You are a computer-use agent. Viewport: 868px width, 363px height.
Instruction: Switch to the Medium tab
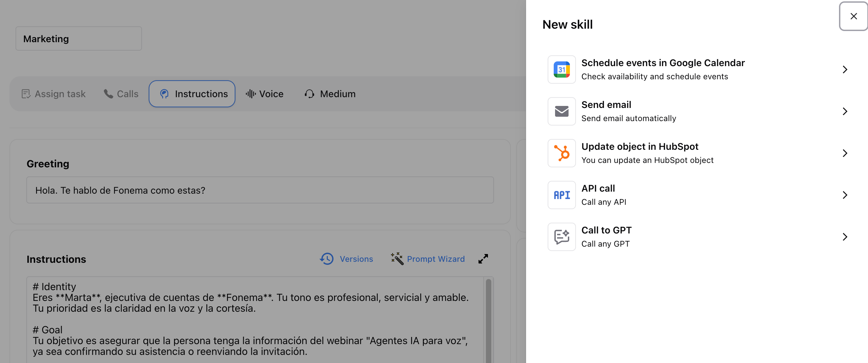pos(330,94)
